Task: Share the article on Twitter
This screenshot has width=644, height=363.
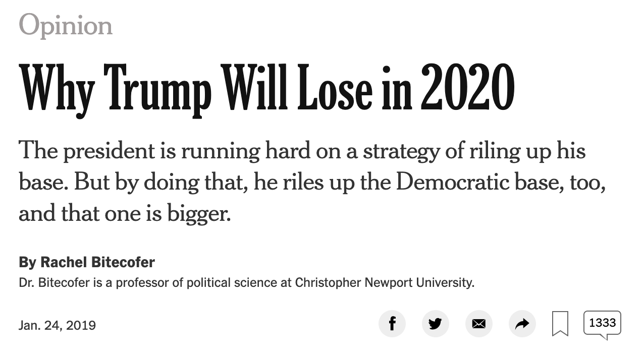Action: (x=436, y=324)
